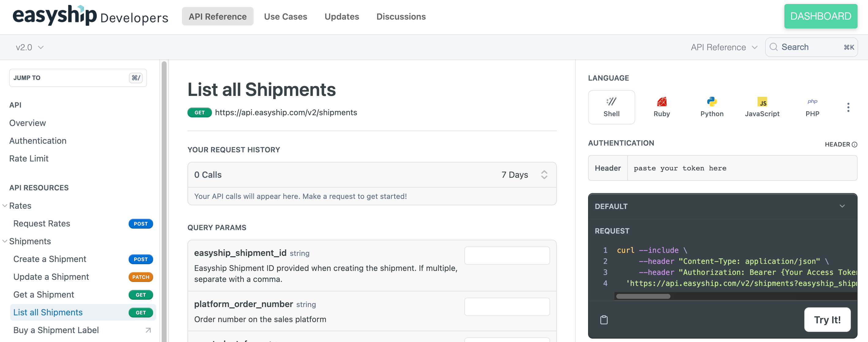Change the 7 Days history range
This screenshot has height=342, width=868.
coord(524,175)
